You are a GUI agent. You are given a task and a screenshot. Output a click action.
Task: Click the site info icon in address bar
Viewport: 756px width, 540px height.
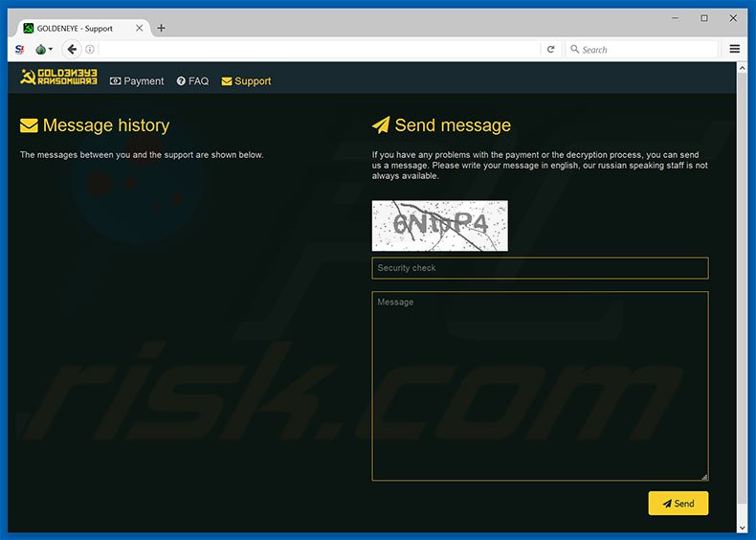coord(90,49)
